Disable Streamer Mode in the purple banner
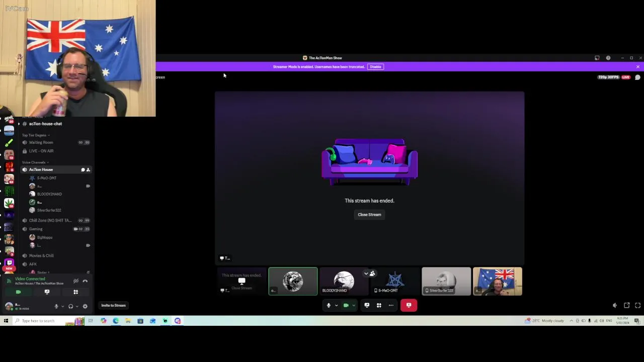Viewport: 644px width, 362px height. point(375,67)
